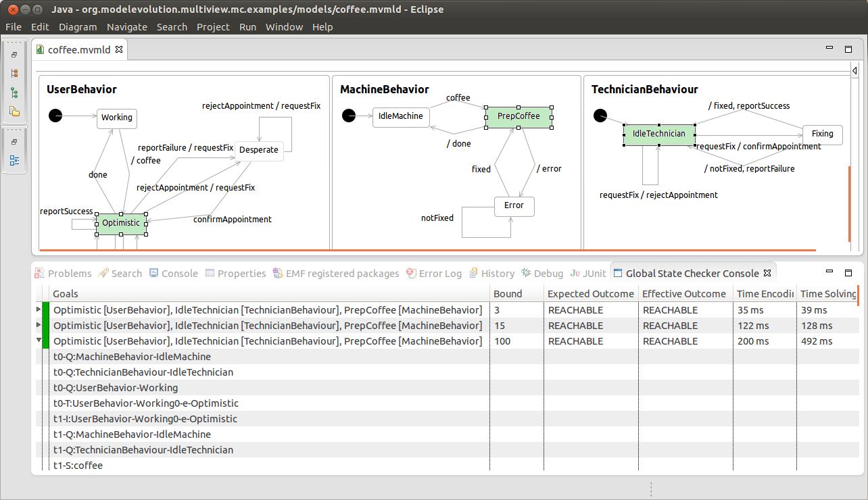
Task: Open the folder import icon in sidebar
Action: (15, 109)
